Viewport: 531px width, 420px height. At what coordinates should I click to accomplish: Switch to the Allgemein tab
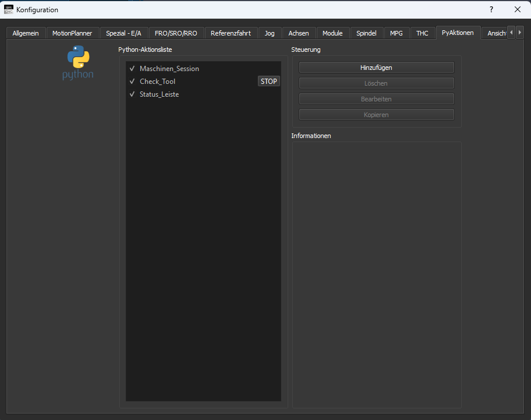pyautogui.click(x=26, y=33)
